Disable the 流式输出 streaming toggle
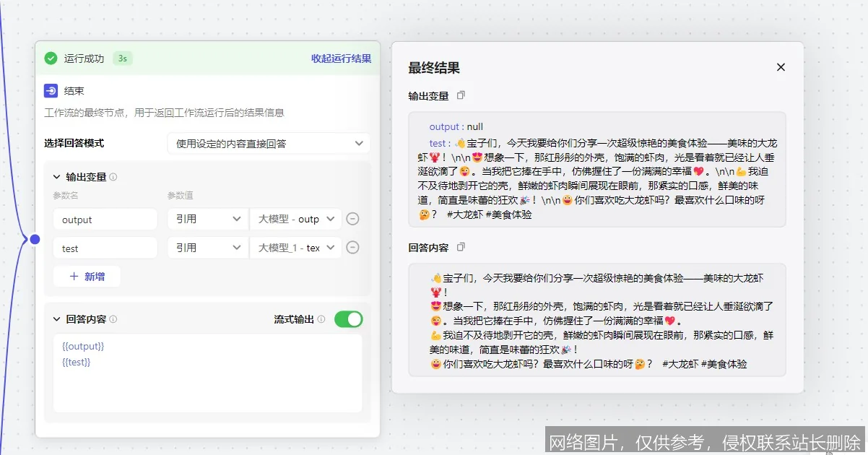Viewport: 868px width, 455px height. (x=348, y=318)
